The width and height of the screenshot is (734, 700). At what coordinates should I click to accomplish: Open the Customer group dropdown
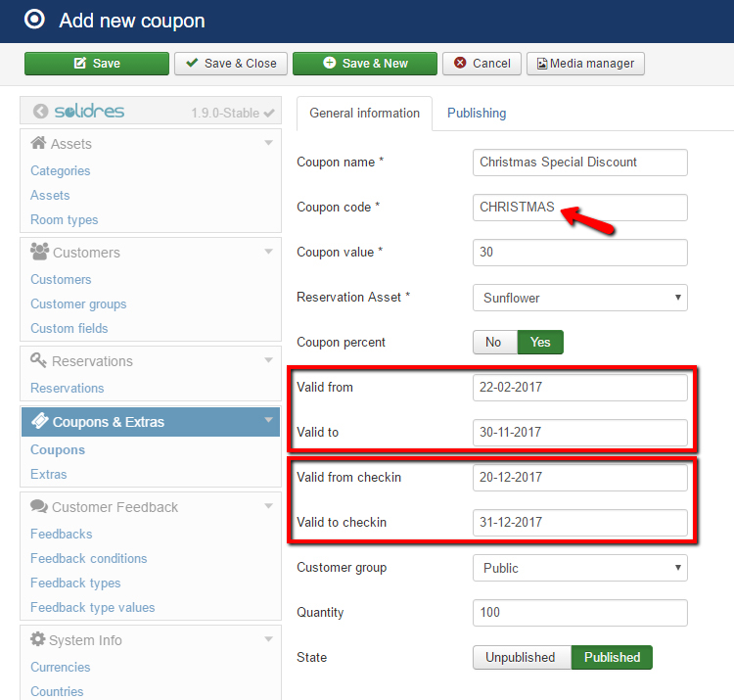pos(580,568)
